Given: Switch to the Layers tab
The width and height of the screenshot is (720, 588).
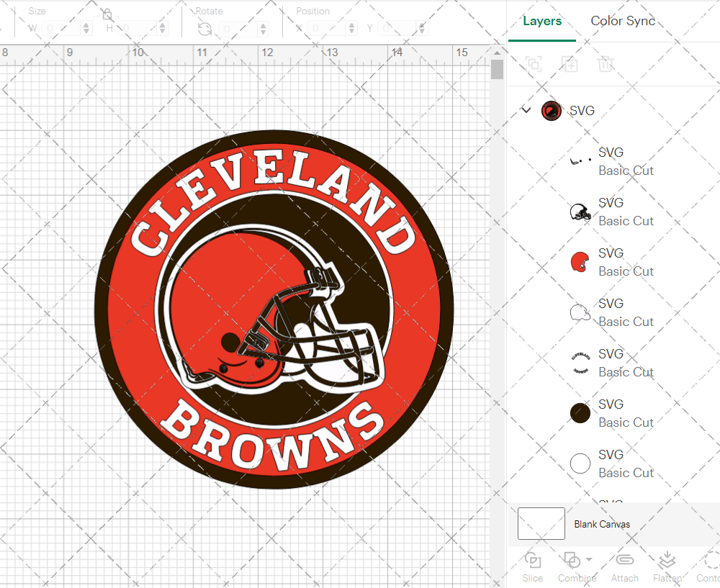Looking at the screenshot, I should pyautogui.click(x=542, y=21).
